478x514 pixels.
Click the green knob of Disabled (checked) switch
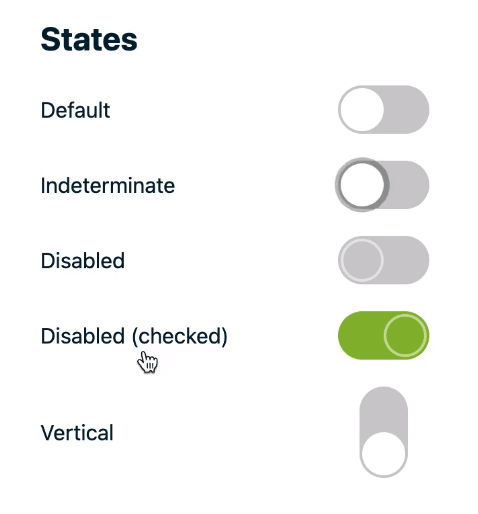click(x=405, y=335)
